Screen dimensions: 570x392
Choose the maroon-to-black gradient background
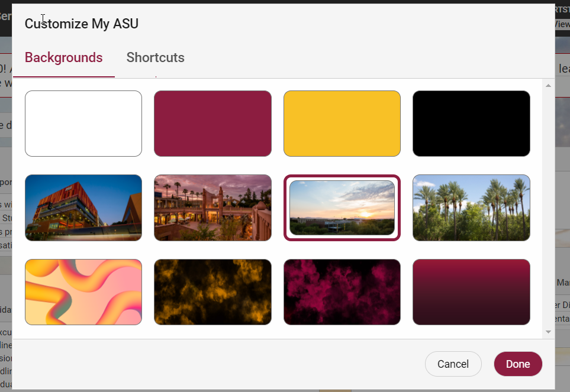pyautogui.click(x=471, y=292)
